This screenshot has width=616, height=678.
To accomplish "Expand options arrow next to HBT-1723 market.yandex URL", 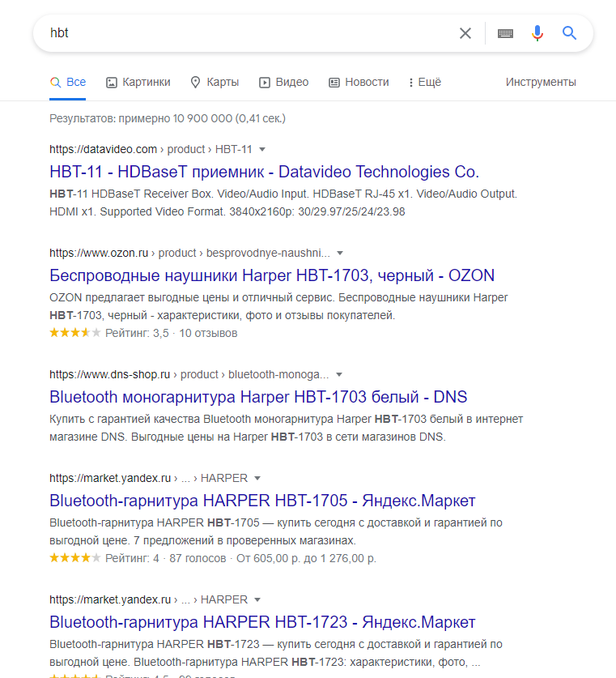I will coord(257,600).
